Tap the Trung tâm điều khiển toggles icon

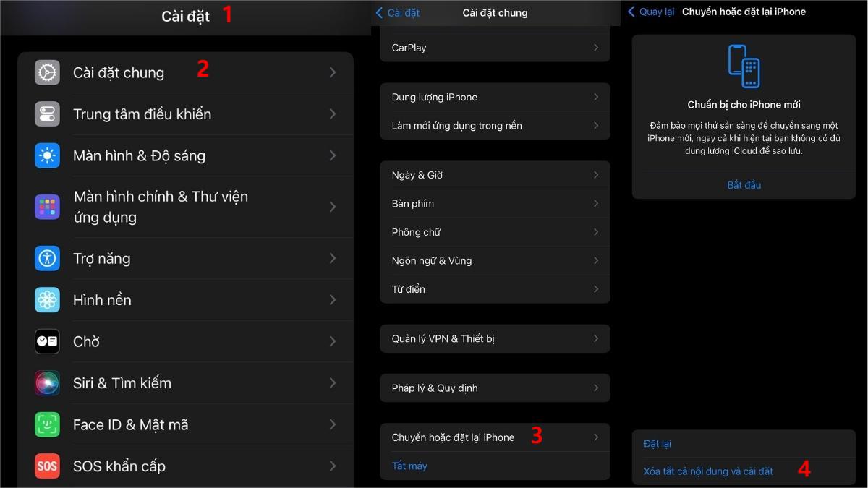coord(47,114)
